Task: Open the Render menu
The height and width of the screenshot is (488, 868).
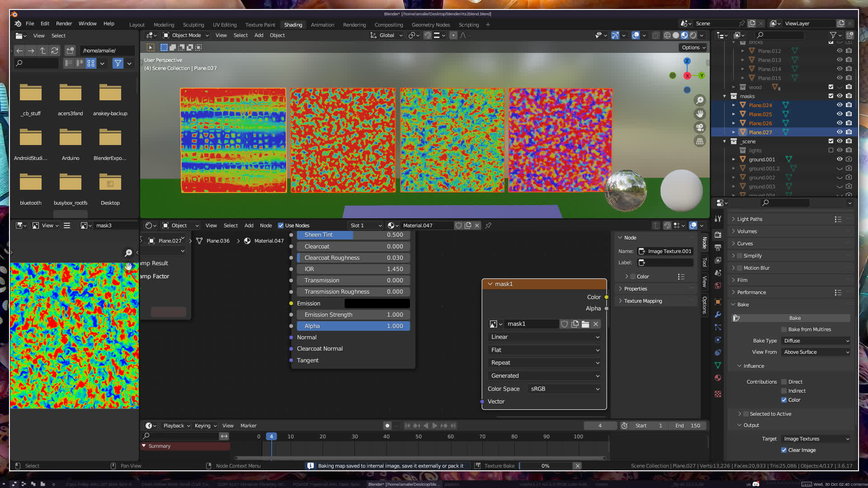Action: click(64, 23)
